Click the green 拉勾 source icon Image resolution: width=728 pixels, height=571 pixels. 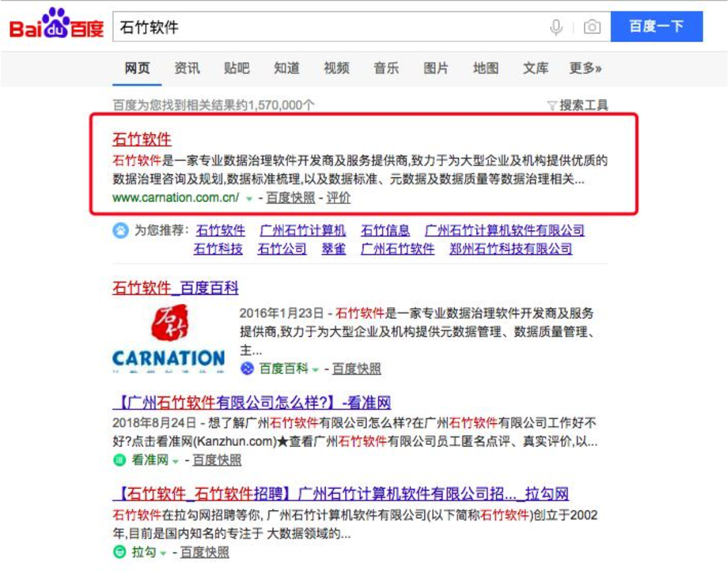119,552
